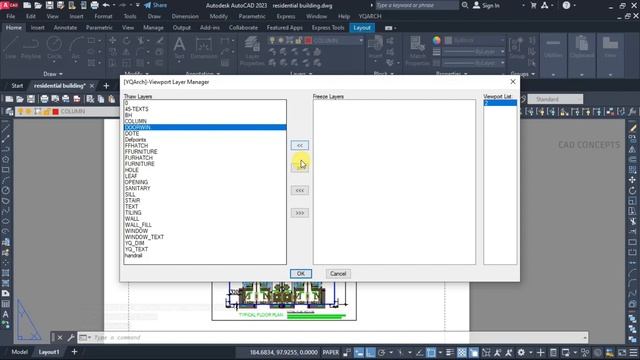The image size is (640, 360).
Task: Open the Dimension menu
Action: coord(185,16)
